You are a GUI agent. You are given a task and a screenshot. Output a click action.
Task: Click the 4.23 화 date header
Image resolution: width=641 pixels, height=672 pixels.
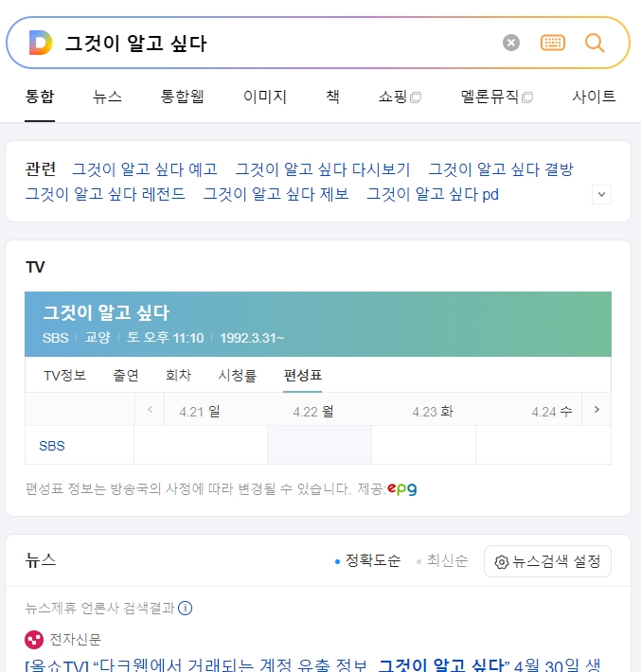click(433, 412)
